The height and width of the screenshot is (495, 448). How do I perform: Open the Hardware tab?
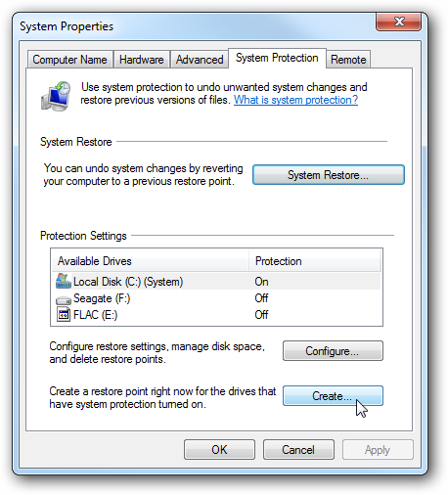tap(142, 60)
